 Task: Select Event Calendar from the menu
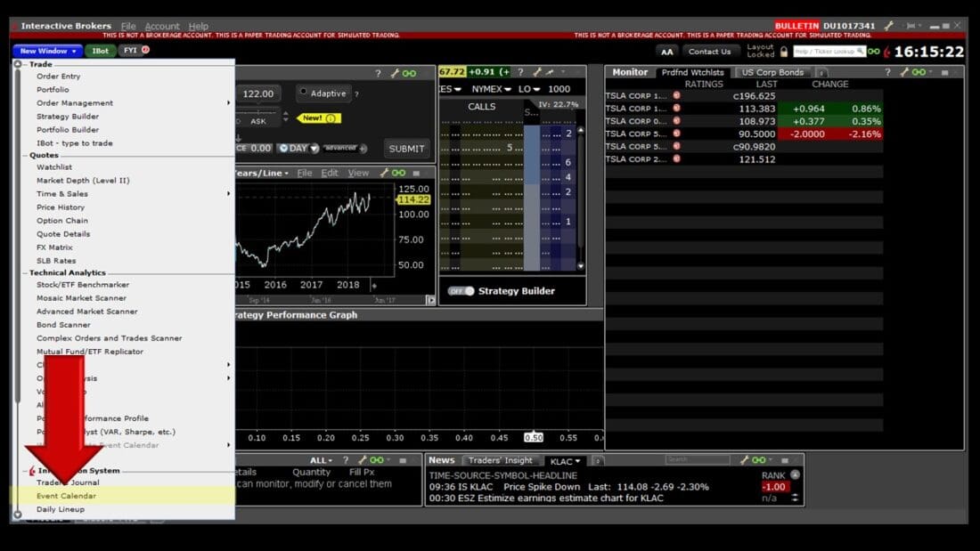(x=66, y=496)
